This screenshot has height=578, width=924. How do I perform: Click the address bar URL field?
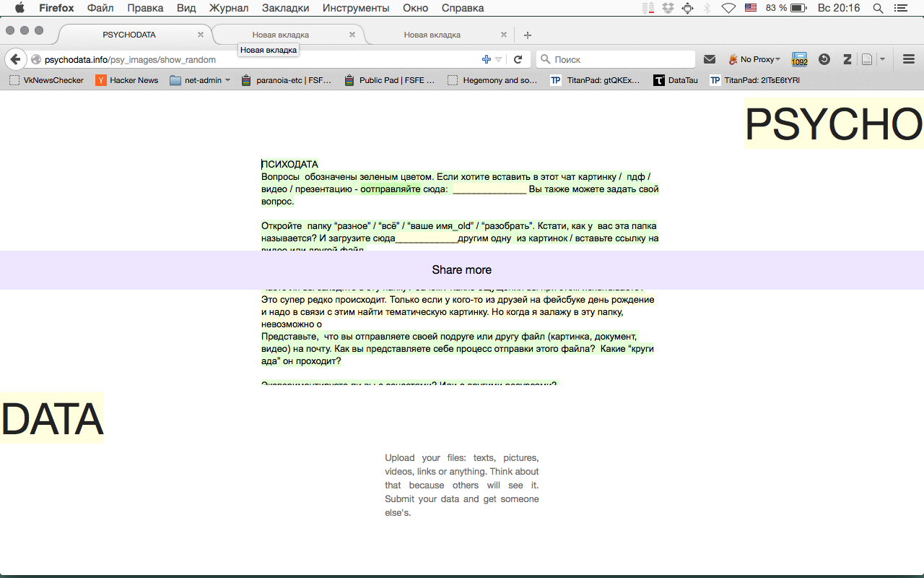coord(260,59)
